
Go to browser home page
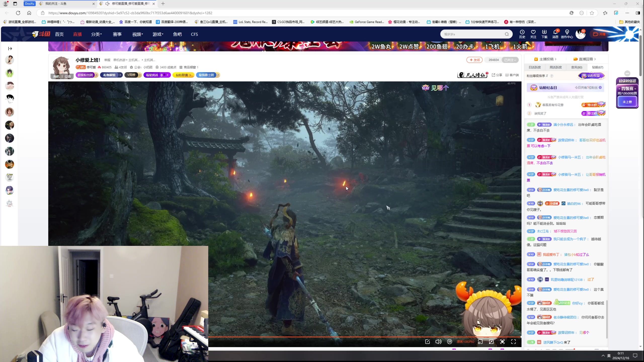click(29, 13)
